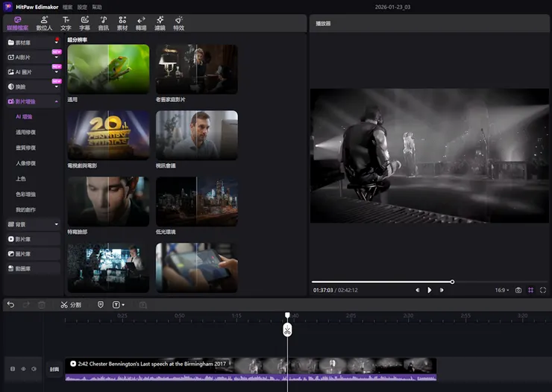Screen dimensions: 552x392
Task: Select the 文字 text tool
Action: coord(66,22)
